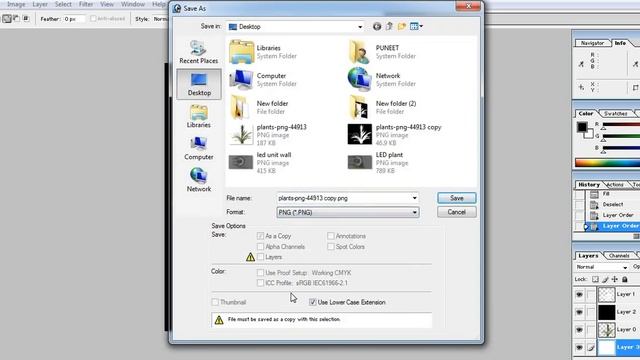This screenshot has width=640, height=360.
Task: Open the View menu icon
Action: (x=416, y=27)
